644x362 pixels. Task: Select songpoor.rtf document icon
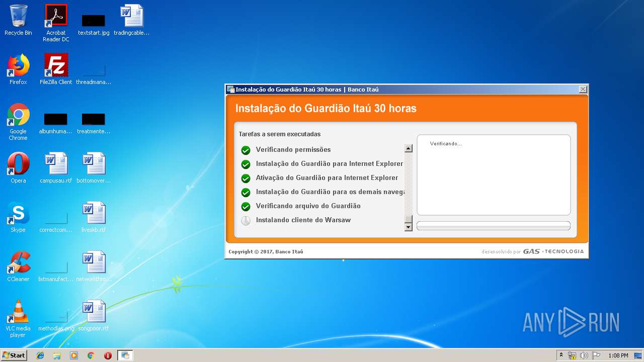(x=94, y=316)
